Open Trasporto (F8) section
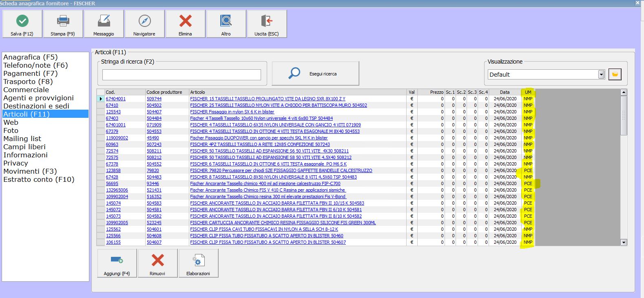The image size is (644, 298). click(x=28, y=82)
